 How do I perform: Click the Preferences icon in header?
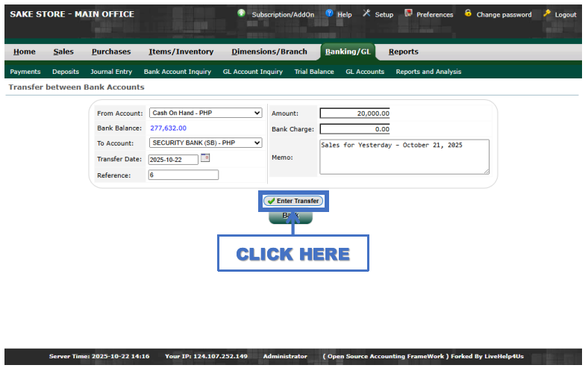coord(408,13)
